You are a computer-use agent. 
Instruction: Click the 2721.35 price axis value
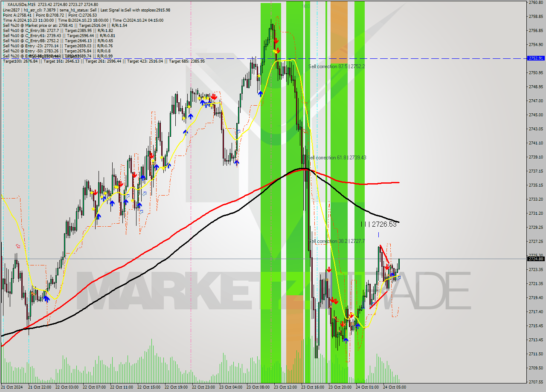pos(536,284)
